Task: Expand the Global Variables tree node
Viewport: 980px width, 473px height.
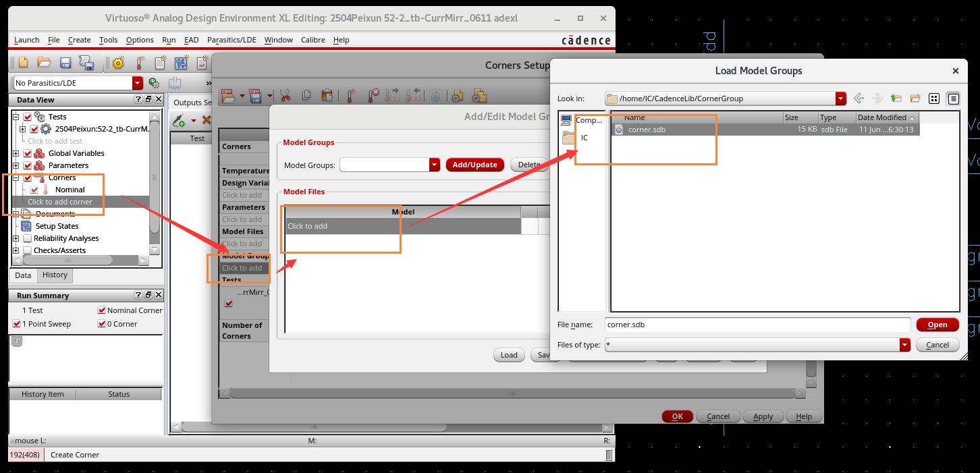Action: (16, 153)
